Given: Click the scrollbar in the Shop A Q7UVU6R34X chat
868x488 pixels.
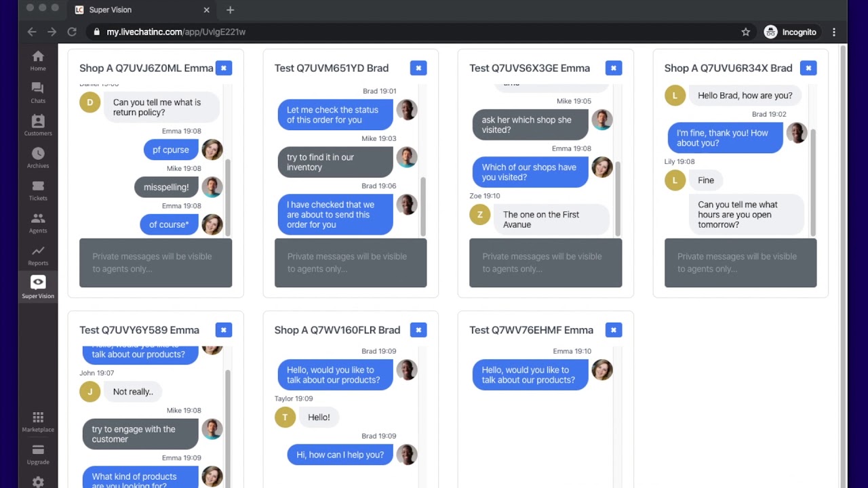Looking at the screenshot, I should [x=813, y=182].
